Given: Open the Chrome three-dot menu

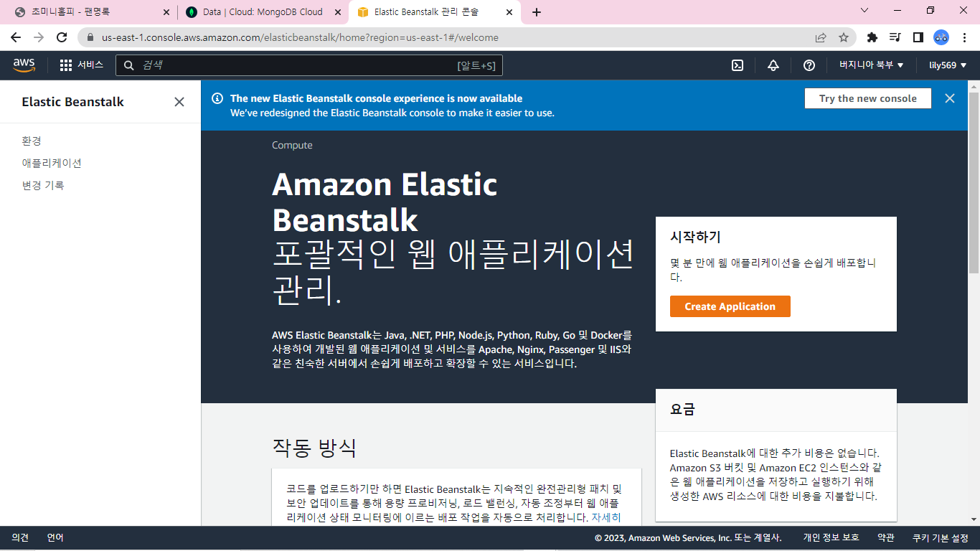Looking at the screenshot, I should pyautogui.click(x=964, y=37).
